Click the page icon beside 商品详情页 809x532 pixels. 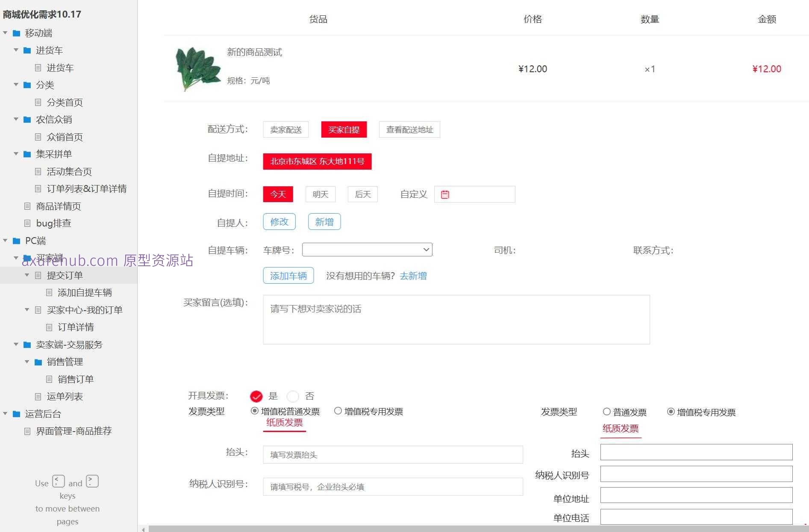27,206
